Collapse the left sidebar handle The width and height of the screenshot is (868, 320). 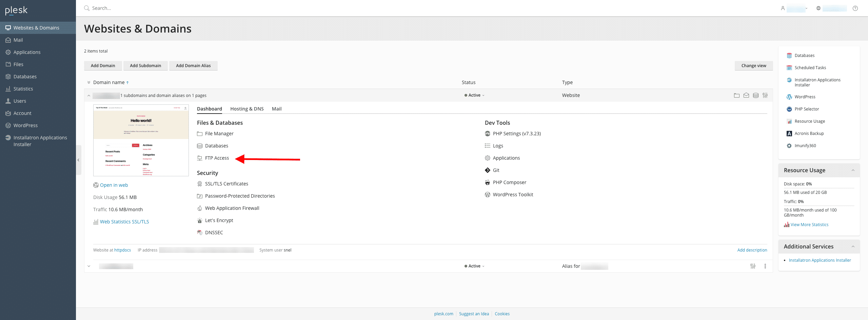tap(78, 160)
